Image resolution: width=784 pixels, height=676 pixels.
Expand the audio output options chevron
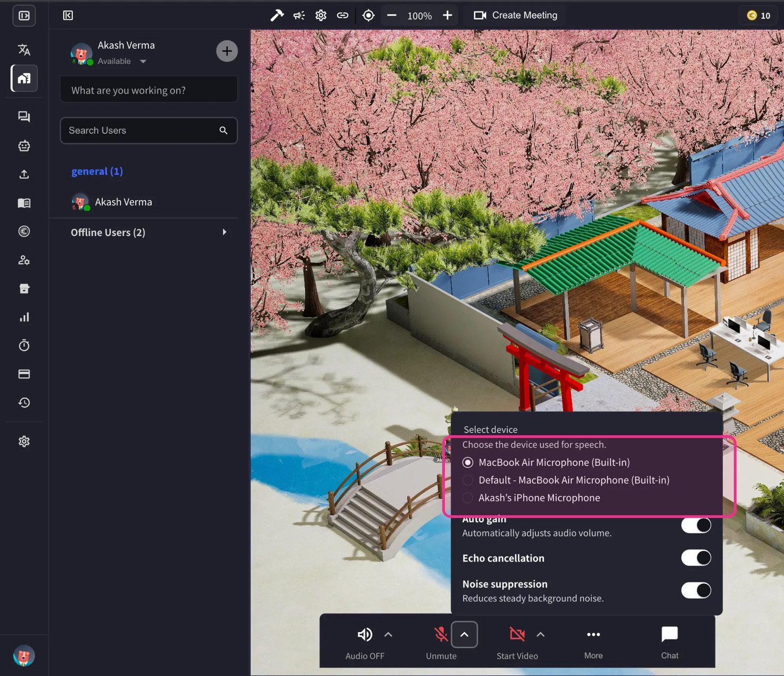click(388, 634)
